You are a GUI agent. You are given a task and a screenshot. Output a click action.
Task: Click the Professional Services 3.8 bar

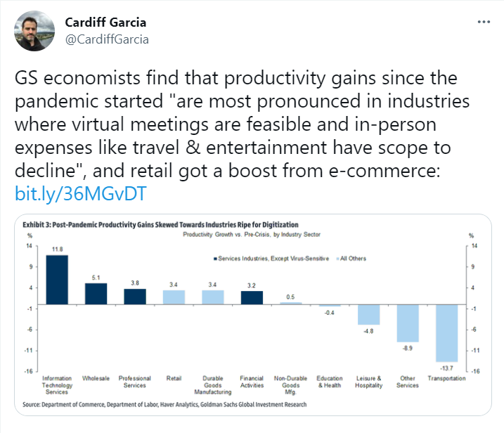click(135, 296)
